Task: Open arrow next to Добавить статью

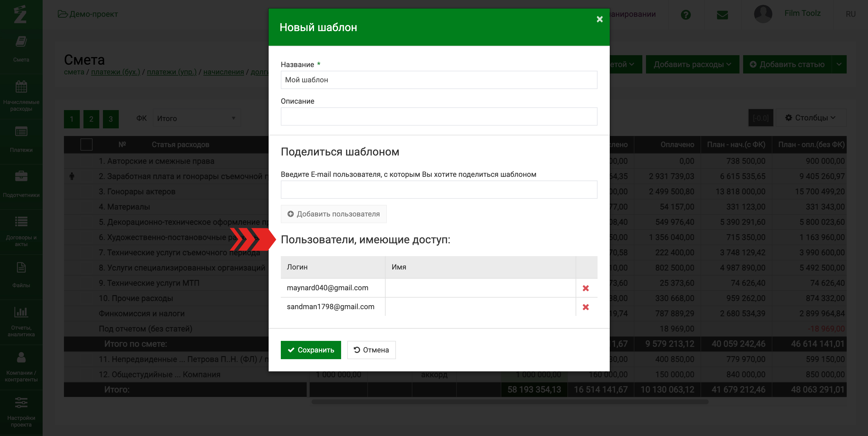Action: point(839,64)
